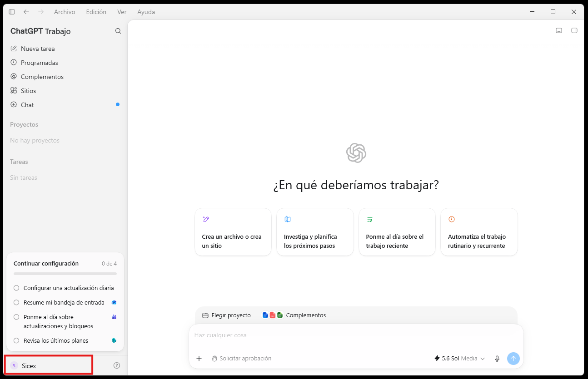The width and height of the screenshot is (588, 379).
Task: Click the pencil icon on Crea un archivo card
Action: [206, 219]
